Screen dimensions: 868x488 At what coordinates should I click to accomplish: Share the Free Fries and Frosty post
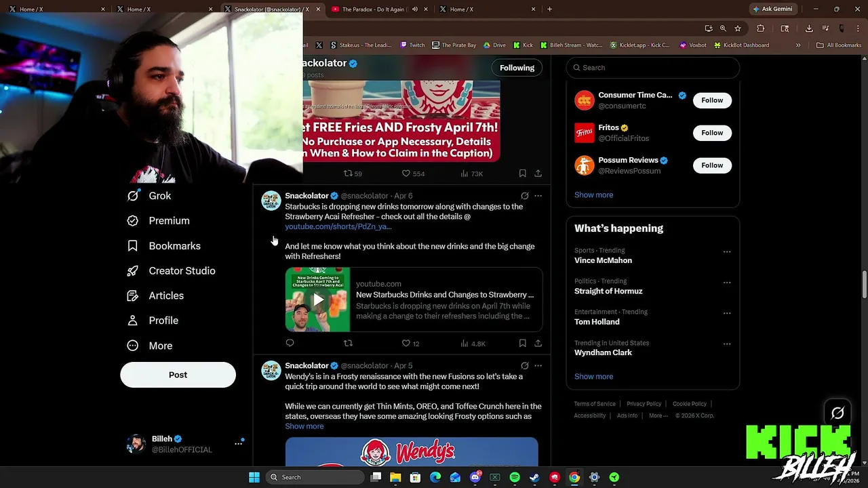[x=538, y=174]
